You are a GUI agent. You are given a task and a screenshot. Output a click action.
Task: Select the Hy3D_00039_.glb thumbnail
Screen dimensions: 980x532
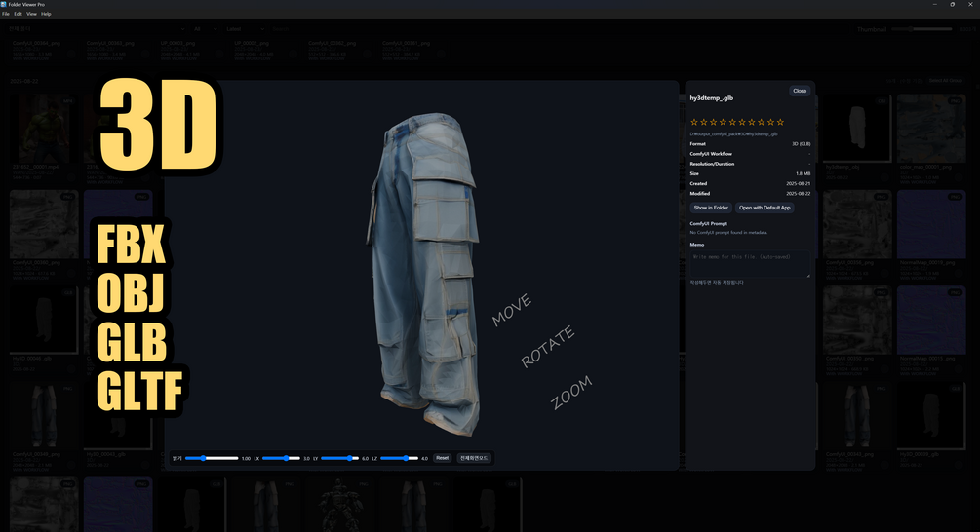931,416
